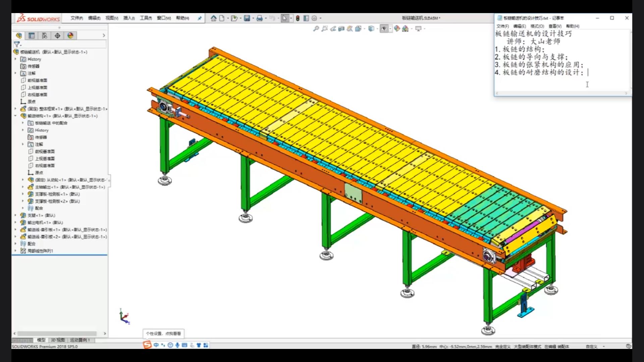Expand the 支腿<1> component
This screenshot has height=362, width=644.
(15, 215)
